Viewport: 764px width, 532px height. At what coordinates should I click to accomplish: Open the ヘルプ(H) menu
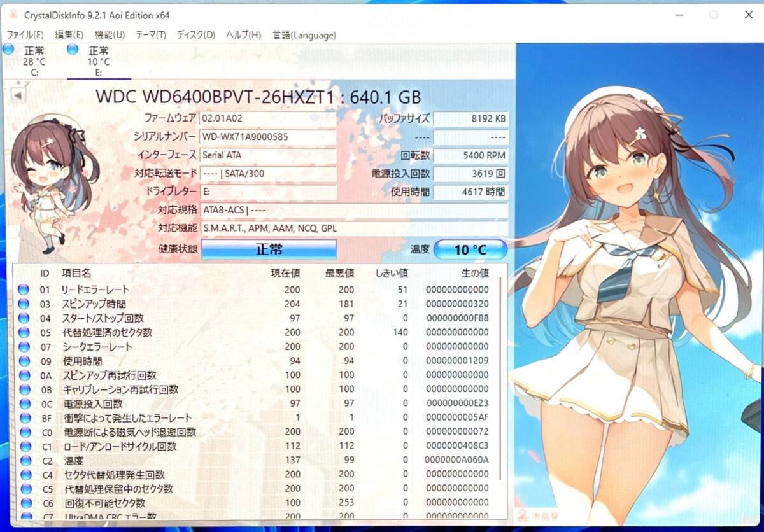[x=244, y=35]
